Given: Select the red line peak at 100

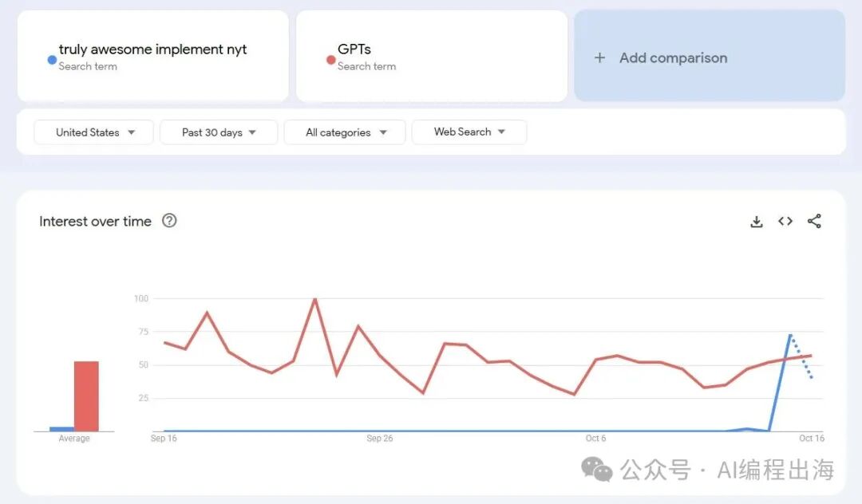Looking at the screenshot, I should 314,299.
